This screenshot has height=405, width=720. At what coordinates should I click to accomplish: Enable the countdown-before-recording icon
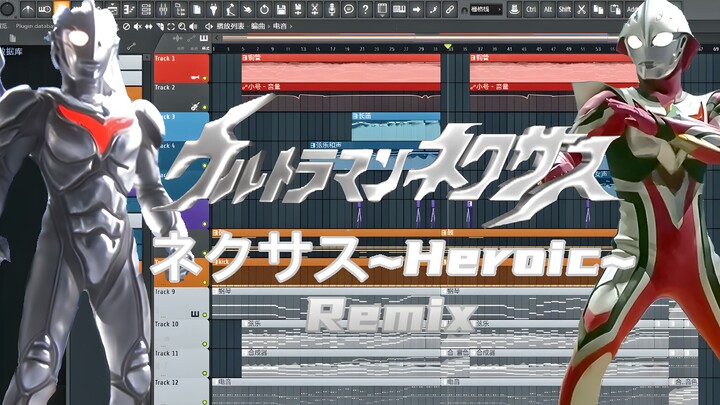pyautogui.click(x=45, y=9)
